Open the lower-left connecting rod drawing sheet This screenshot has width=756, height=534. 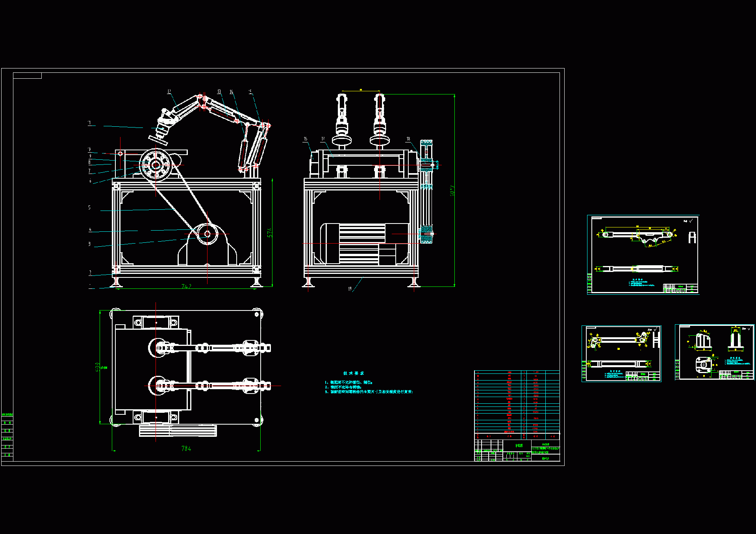(x=621, y=353)
